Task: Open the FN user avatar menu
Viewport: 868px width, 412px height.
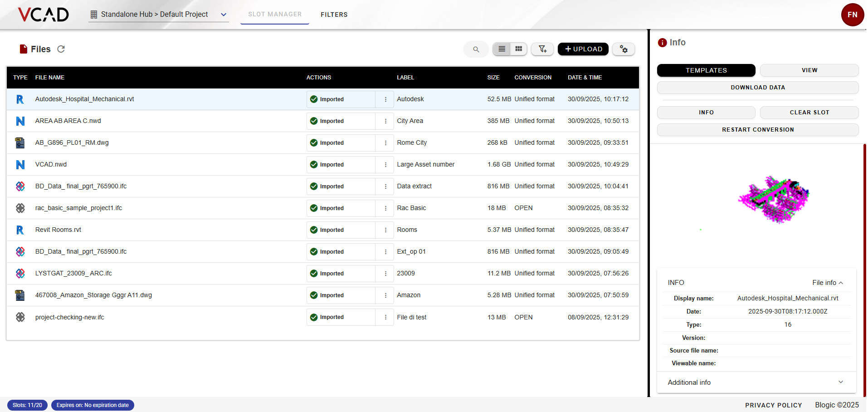Action: pyautogui.click(x=852, y=15)
